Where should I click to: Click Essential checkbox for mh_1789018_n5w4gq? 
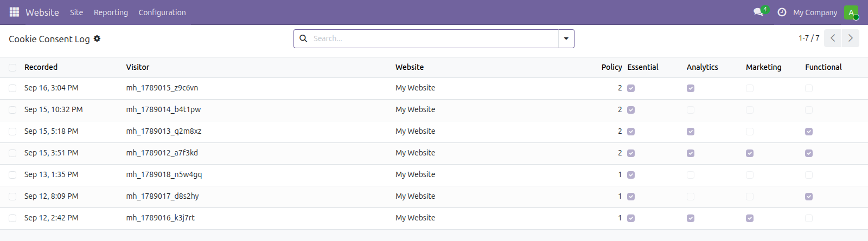point(631,175)
